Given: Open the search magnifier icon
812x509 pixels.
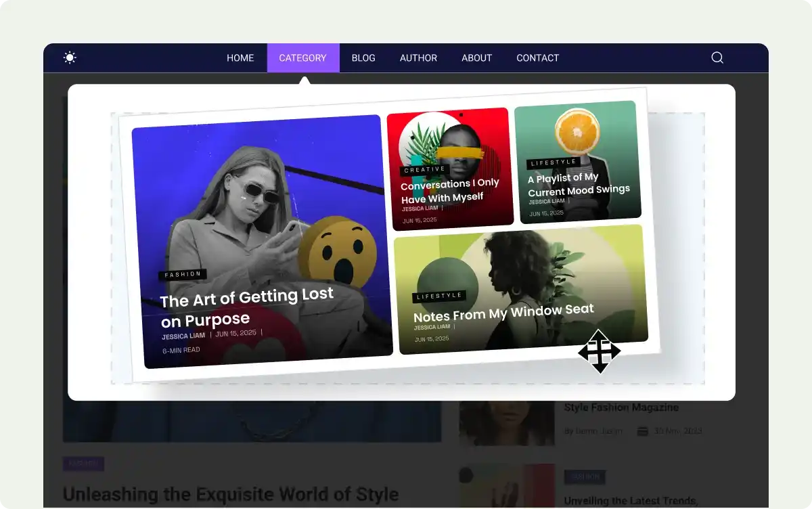Looking at the screenshot, I should click(x=717, y=58).
